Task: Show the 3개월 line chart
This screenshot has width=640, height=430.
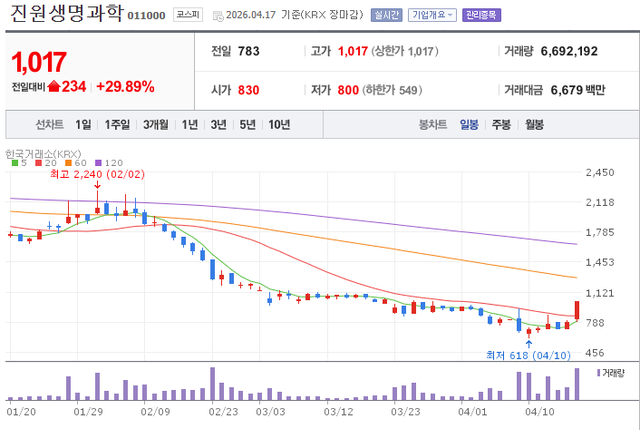Action: (x=155, y=125)
